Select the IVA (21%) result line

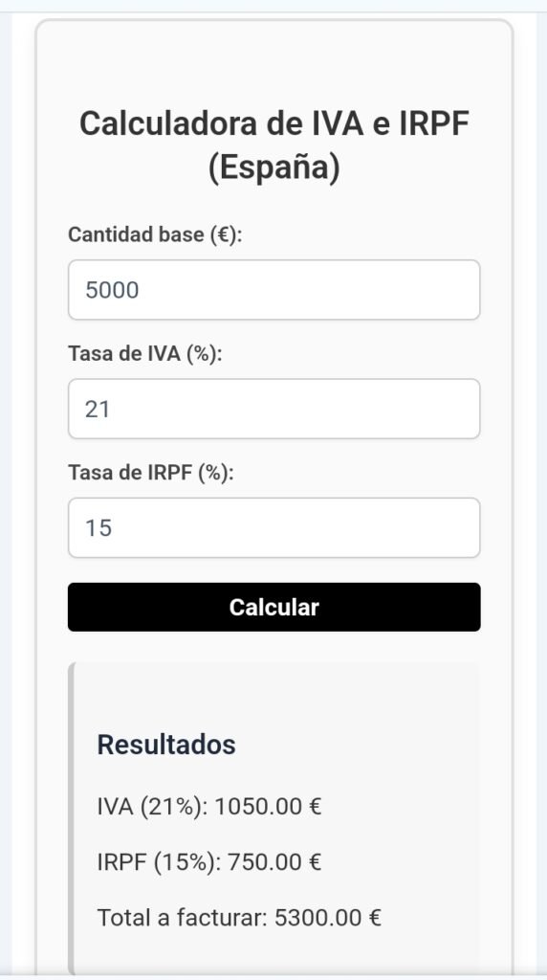click(209, 807)
